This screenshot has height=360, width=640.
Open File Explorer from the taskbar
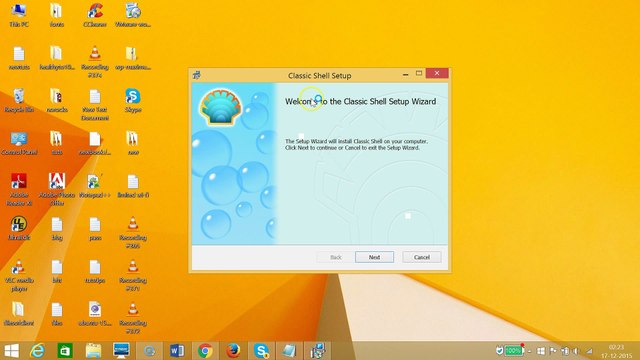[x=93, y=351]
